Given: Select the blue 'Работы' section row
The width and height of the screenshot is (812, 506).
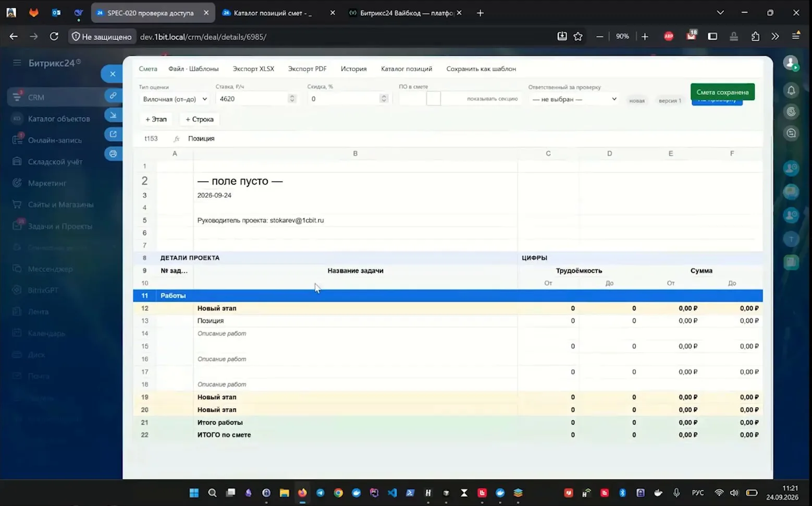Looking at the screenshot, I should coord(448,296).
